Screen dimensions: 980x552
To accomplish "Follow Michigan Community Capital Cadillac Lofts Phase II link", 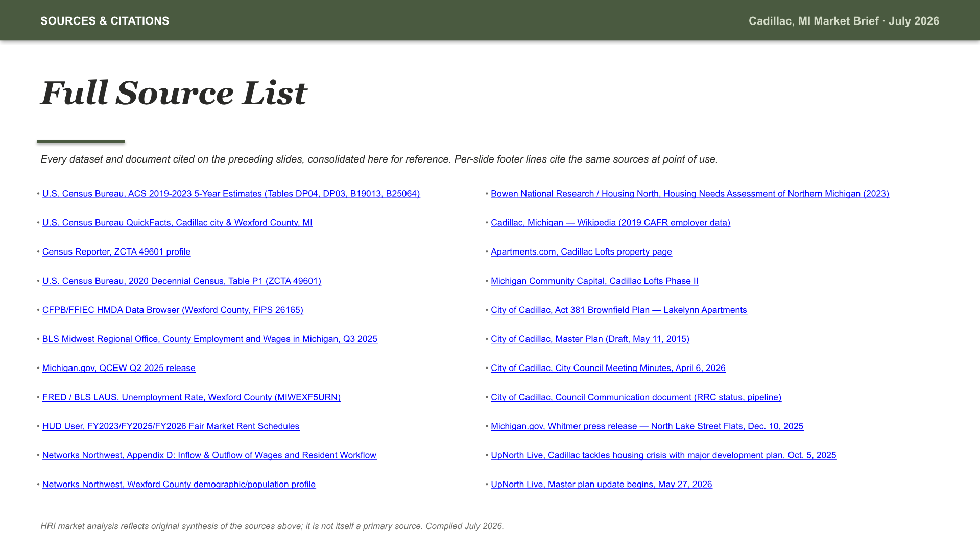I will [x=594, y=281].
